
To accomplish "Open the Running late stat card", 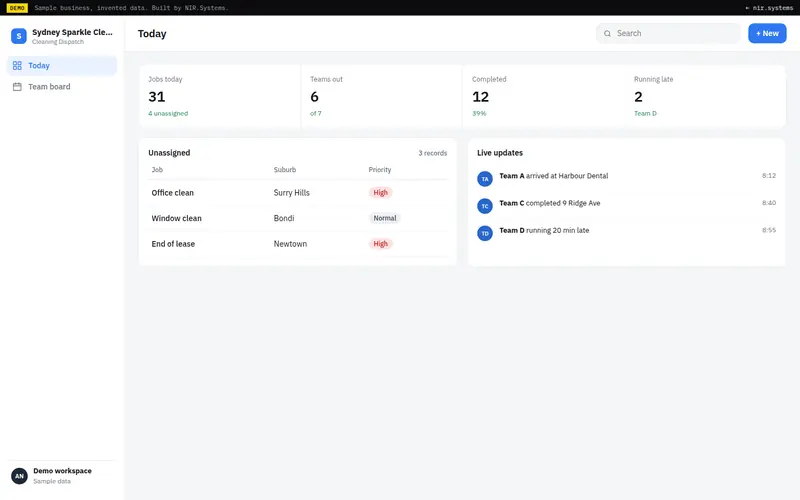I will (x=705, y=96).
